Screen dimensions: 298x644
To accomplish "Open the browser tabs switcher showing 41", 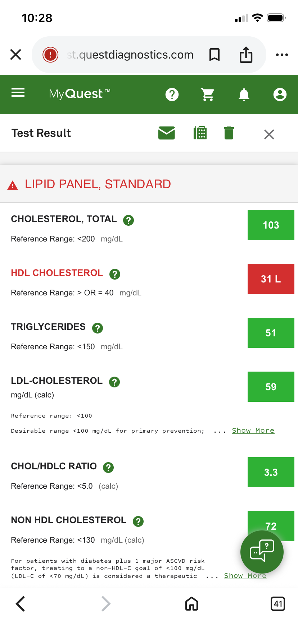I will 277,604.
